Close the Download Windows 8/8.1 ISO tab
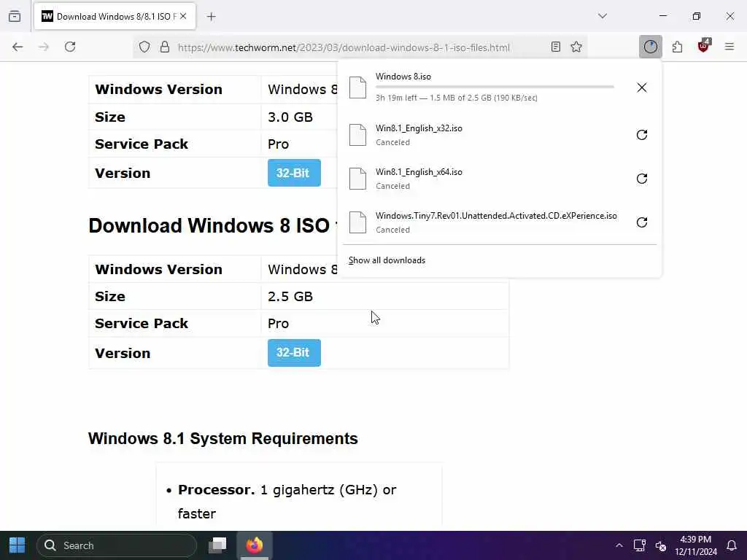This screenshot has width=747, height=560. 183,16
